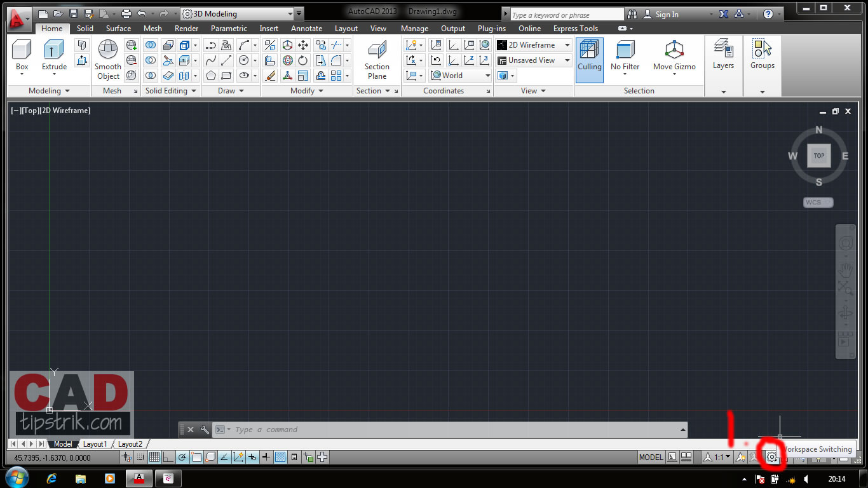The height and width of the screenshot is (488, 868).
Task: Toggle Snap mode in the status bar
Action: point(140,457)
